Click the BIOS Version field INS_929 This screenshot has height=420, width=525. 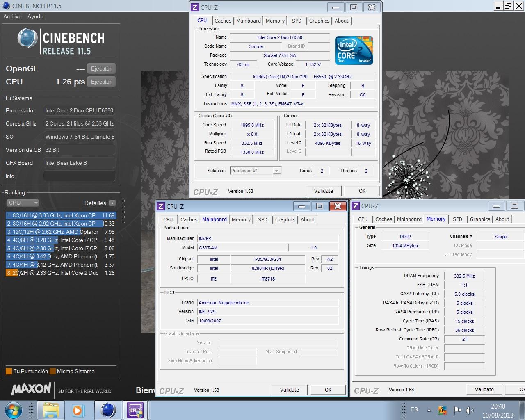tap(268, 312)
